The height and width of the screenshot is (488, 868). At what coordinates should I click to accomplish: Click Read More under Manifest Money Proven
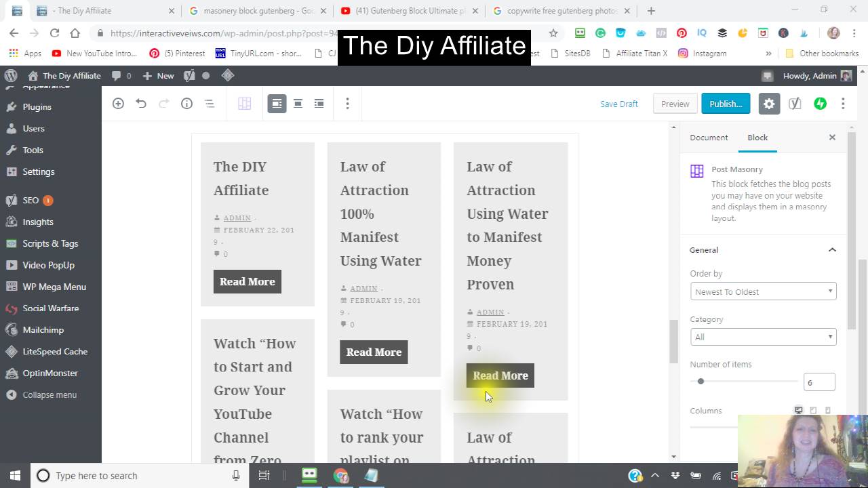click(x=500, y=375)
